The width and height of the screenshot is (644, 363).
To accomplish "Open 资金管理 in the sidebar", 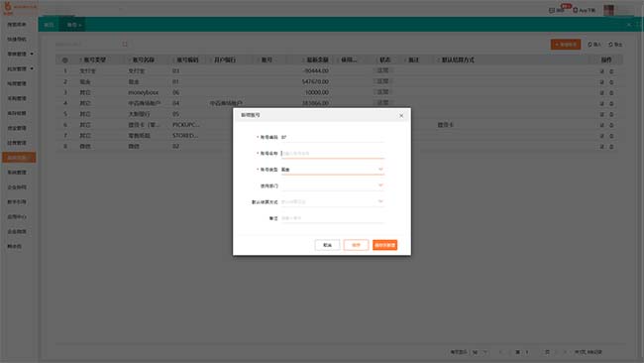I will point(17,128).
